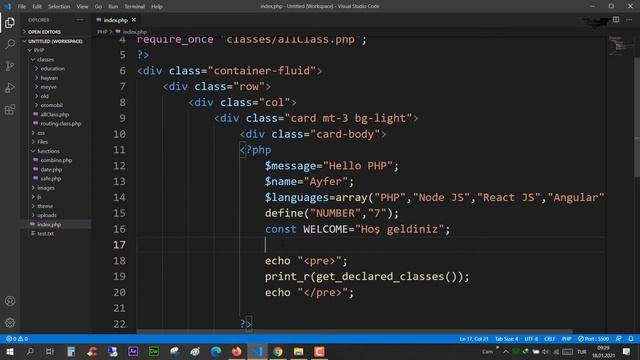Viewport: 640px width, 360px height.
Task: Open the Help menu
Action: click(157, 7)
